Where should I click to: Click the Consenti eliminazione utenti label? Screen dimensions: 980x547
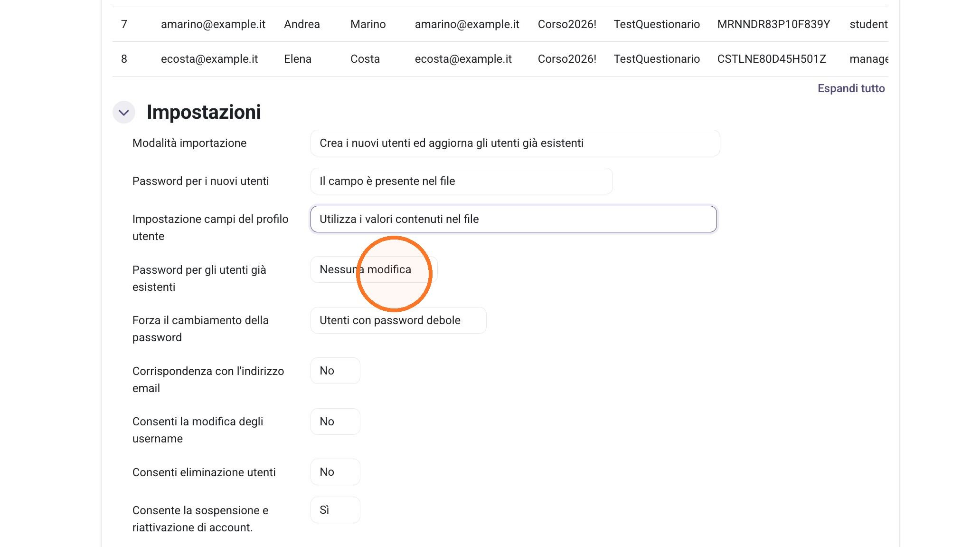point(204,472)
